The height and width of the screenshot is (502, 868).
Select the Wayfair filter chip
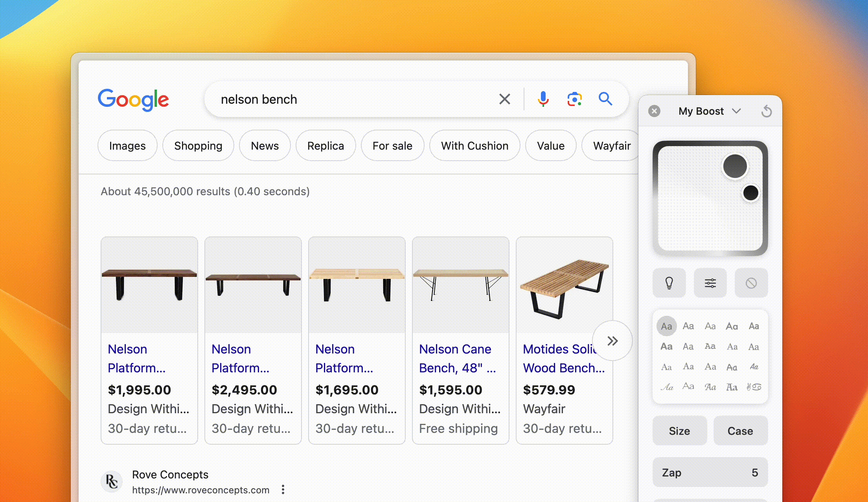tap(611, 145)
